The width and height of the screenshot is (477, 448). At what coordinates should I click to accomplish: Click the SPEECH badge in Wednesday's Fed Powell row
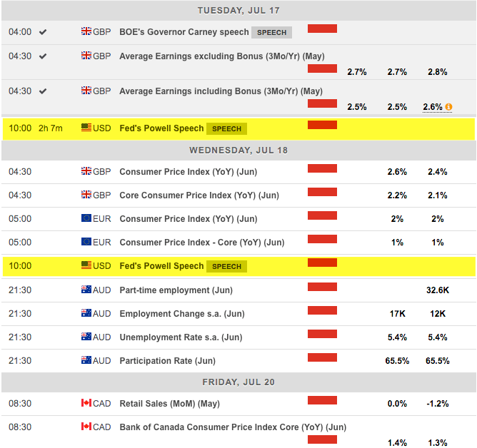point(227,267)
